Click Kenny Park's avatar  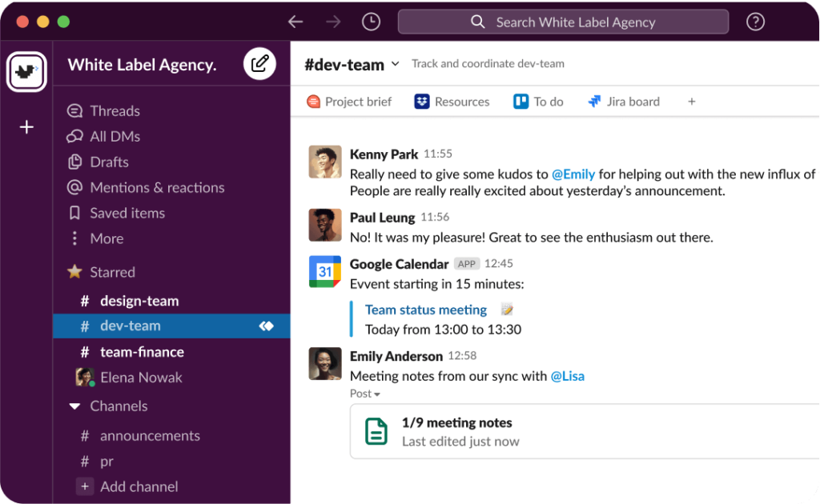click(x=325, y=162)
